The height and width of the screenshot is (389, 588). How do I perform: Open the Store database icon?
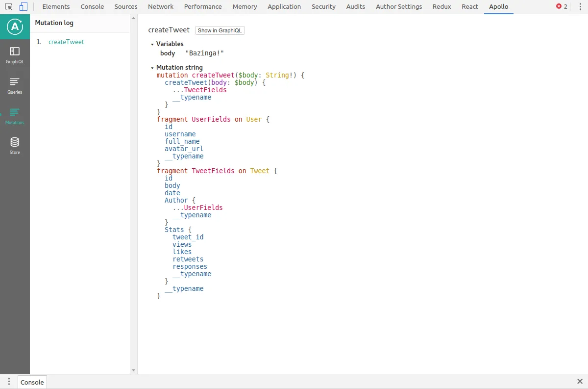[x=15, y=145]
